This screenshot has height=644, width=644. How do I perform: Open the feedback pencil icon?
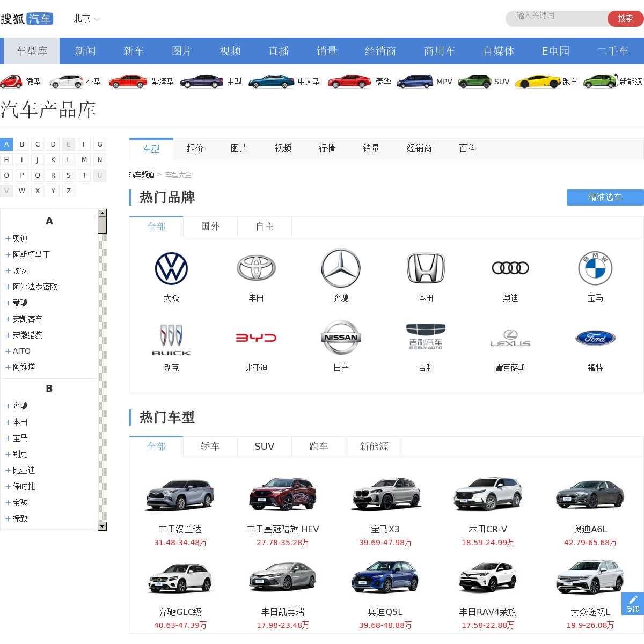633,601
